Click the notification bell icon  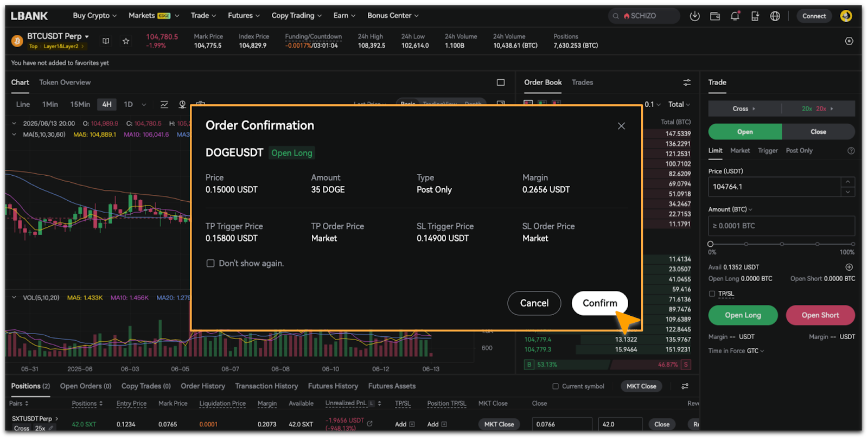[x=735, y=16]
